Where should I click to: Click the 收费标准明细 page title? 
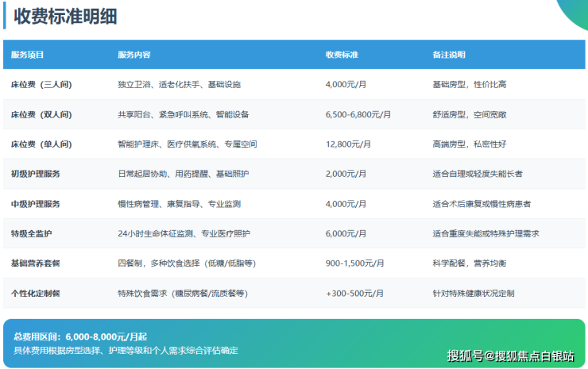72,17
